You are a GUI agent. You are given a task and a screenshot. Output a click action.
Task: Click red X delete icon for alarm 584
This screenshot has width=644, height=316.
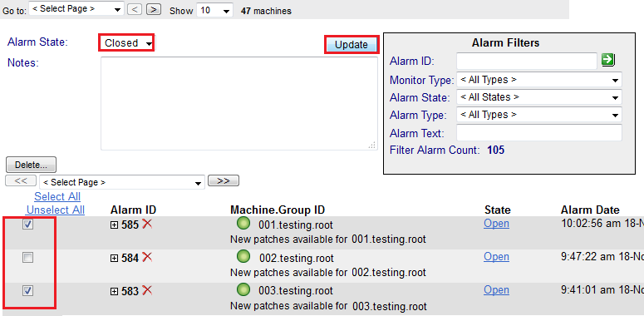pyautogui.click(x=146, y=257)
